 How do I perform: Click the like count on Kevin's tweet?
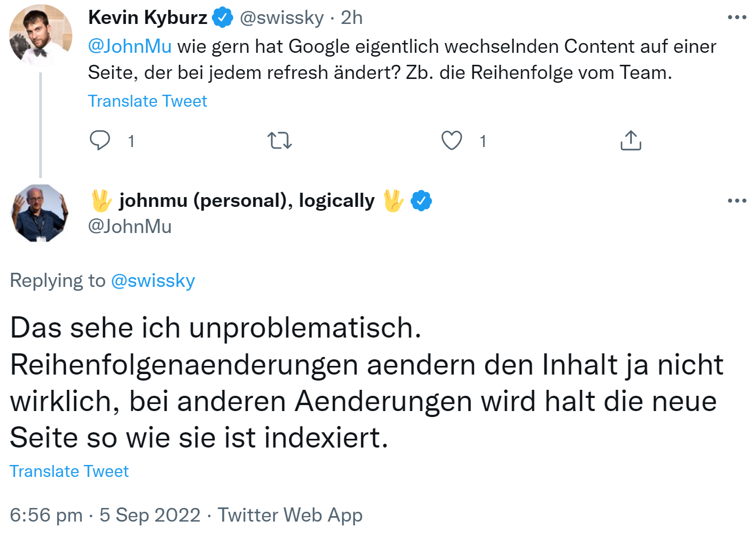(482, 140)
